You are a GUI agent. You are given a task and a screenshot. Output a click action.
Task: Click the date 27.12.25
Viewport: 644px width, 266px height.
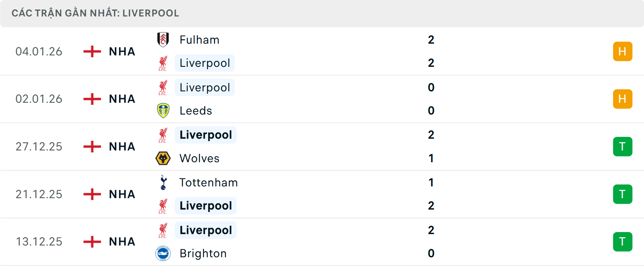39,146
